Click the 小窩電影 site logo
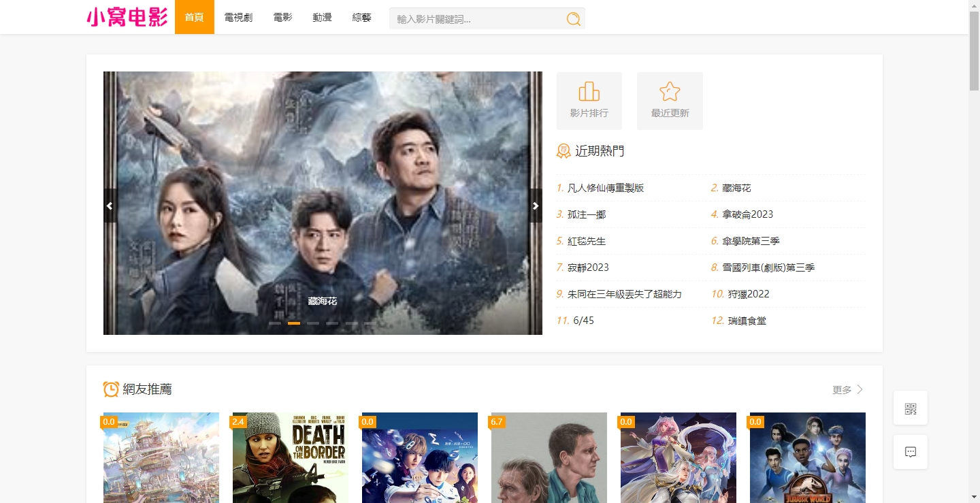 (127, 17)
